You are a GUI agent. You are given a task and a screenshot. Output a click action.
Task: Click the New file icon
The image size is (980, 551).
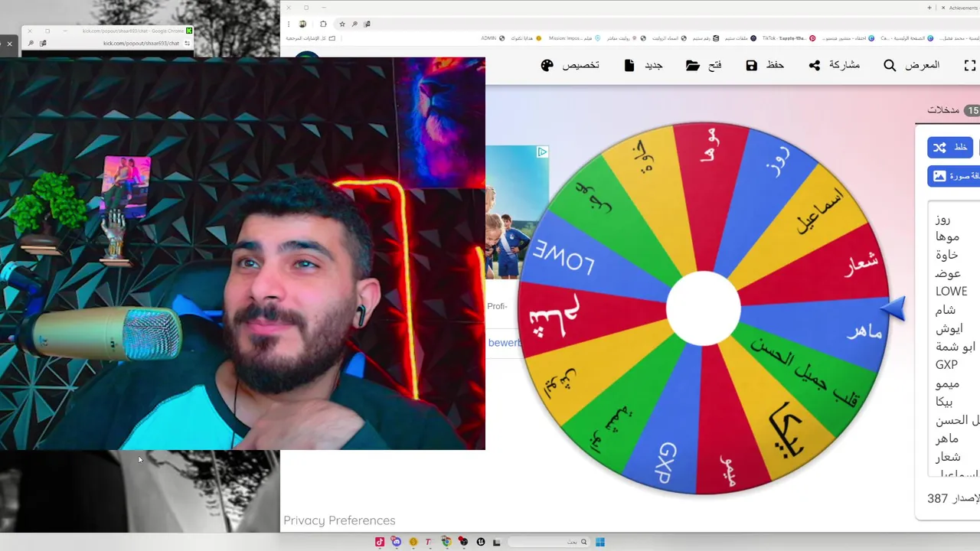(x=629, y=65)
